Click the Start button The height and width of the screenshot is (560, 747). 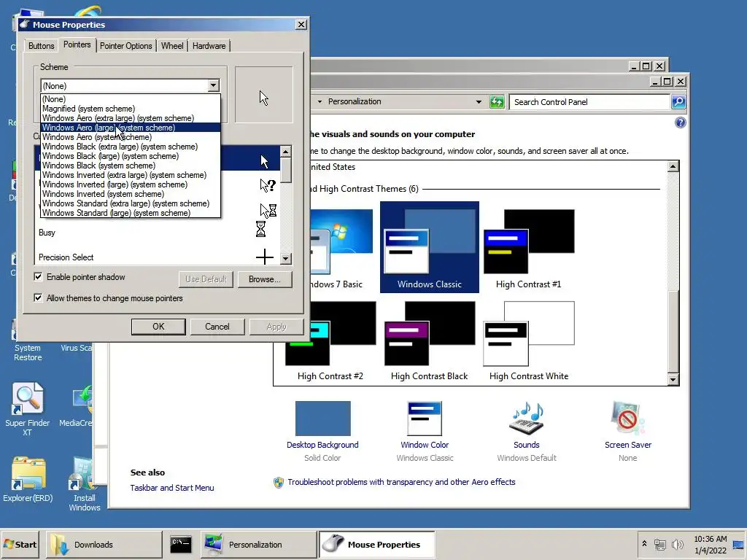[20, 544]
